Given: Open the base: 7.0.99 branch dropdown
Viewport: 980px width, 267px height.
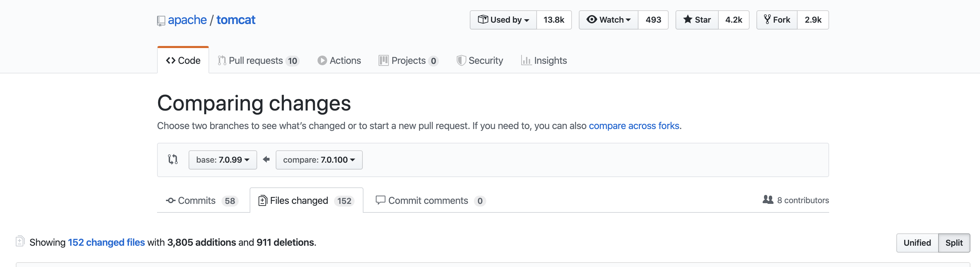Looking at the screenshot, I should (x=223, y=160).
